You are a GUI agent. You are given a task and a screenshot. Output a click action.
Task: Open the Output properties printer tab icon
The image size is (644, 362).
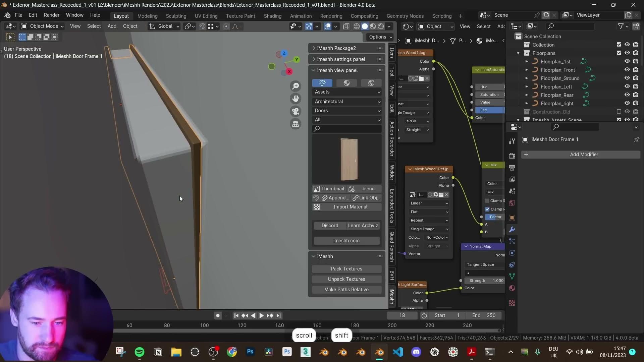[x=512, y=168]
